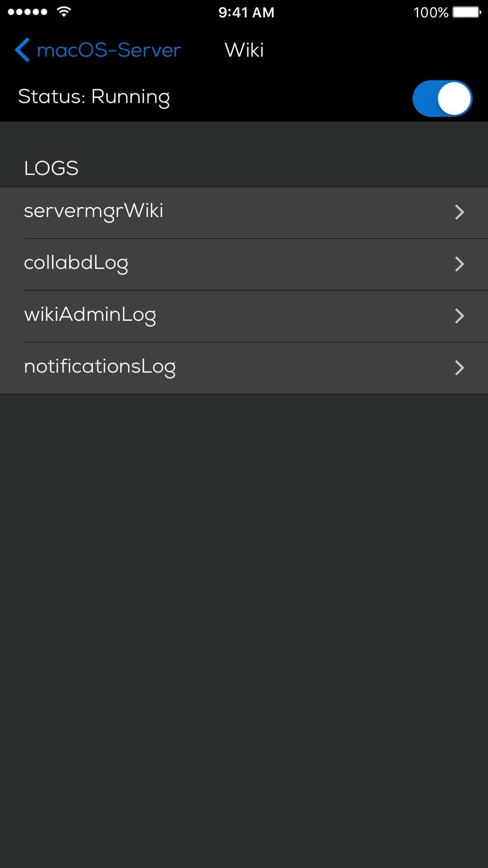
Task: Go back to macOS-Server
Action: click(x=108, y=50)
